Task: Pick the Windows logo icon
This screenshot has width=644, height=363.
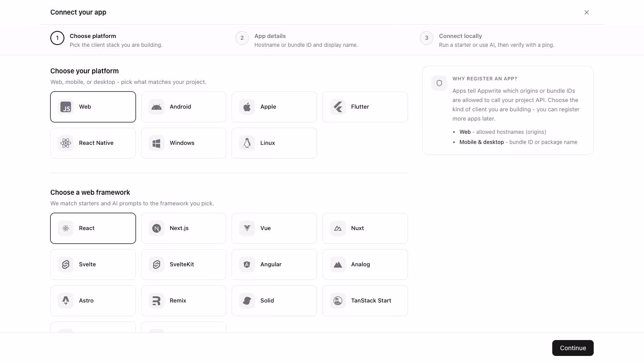Action: [157, 143]
